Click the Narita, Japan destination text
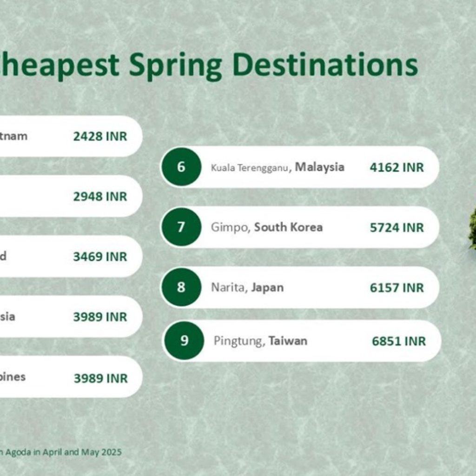The image size is (476, 476). [x=247, y=287]
